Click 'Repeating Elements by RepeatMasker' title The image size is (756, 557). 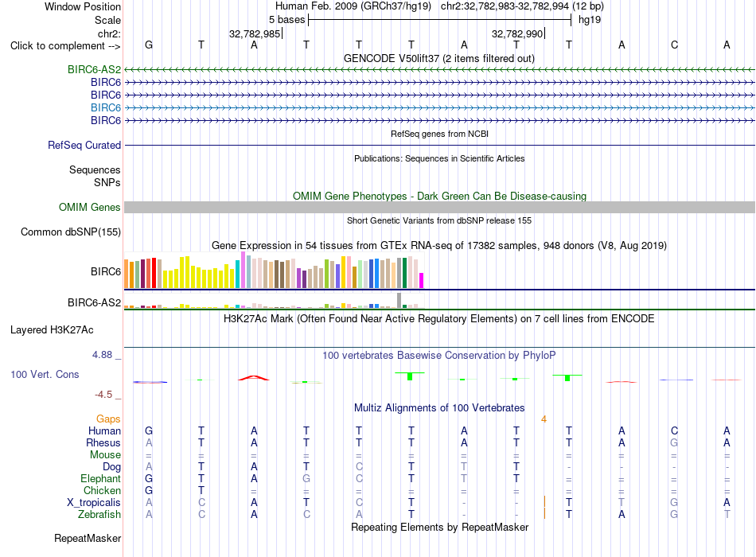coord(439,527)
